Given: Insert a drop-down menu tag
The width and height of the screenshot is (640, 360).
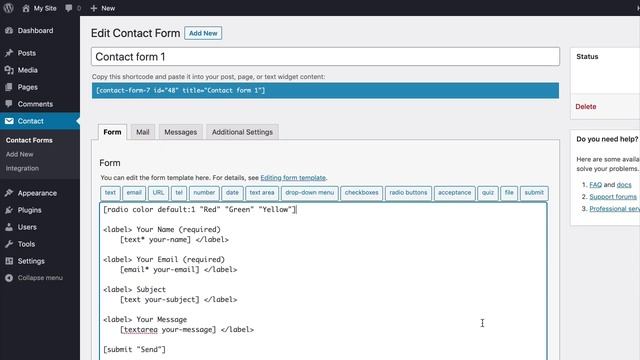Looking at the screenshot, I should (x=309, y=193).
